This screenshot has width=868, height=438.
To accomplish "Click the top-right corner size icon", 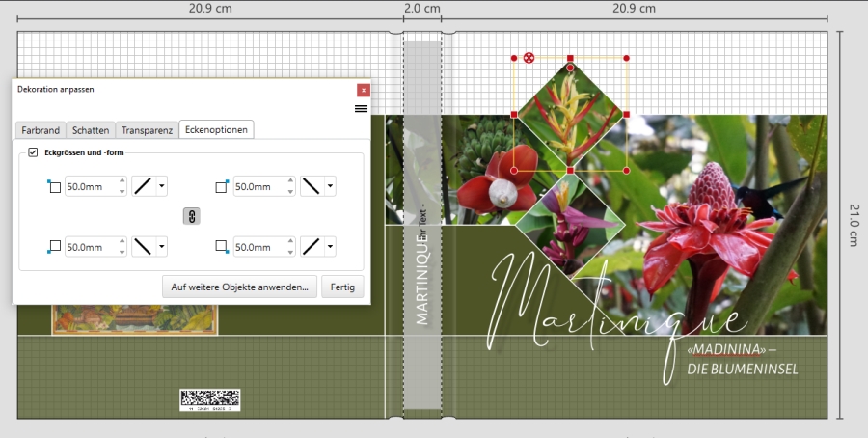I will [222, 186].
